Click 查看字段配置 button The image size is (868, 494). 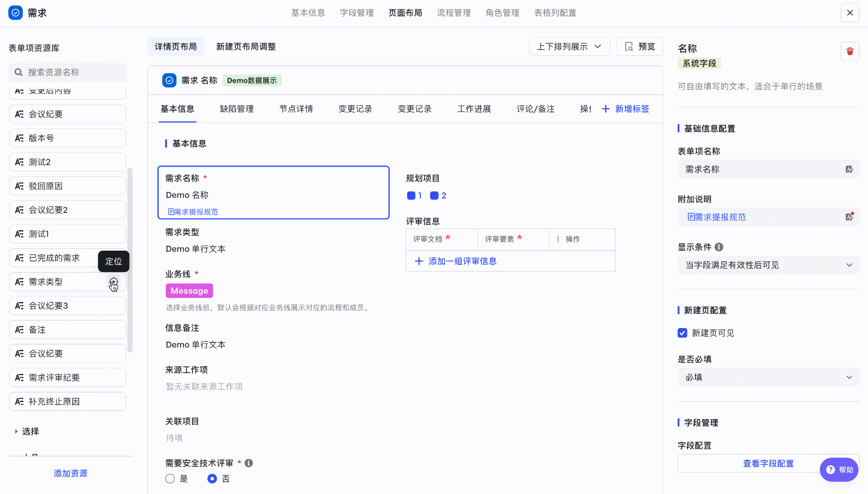point(768,464)
